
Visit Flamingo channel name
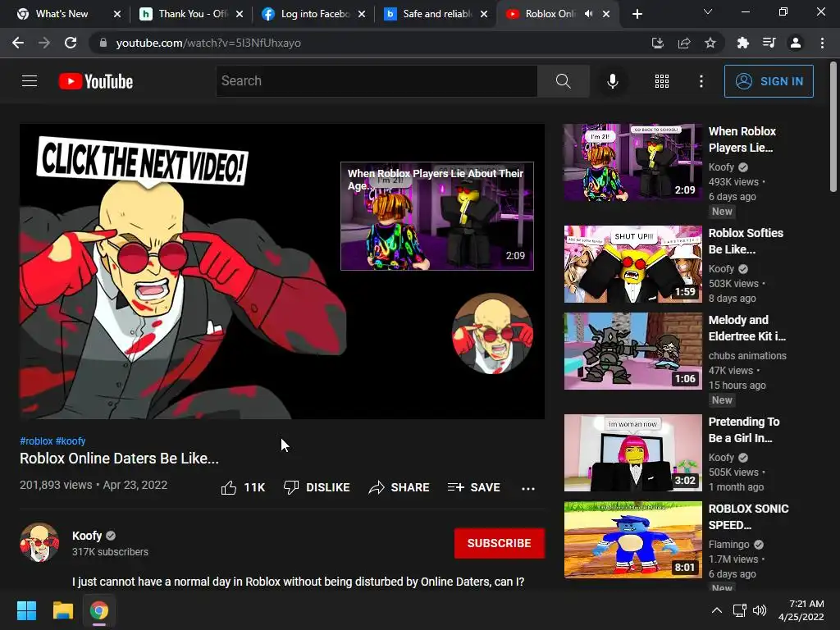(728, 545)
